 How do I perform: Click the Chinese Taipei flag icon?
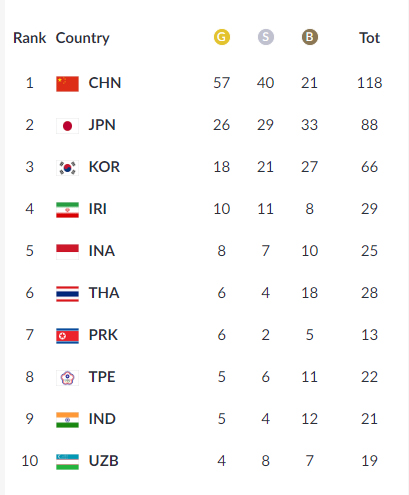tap(67, 378)
